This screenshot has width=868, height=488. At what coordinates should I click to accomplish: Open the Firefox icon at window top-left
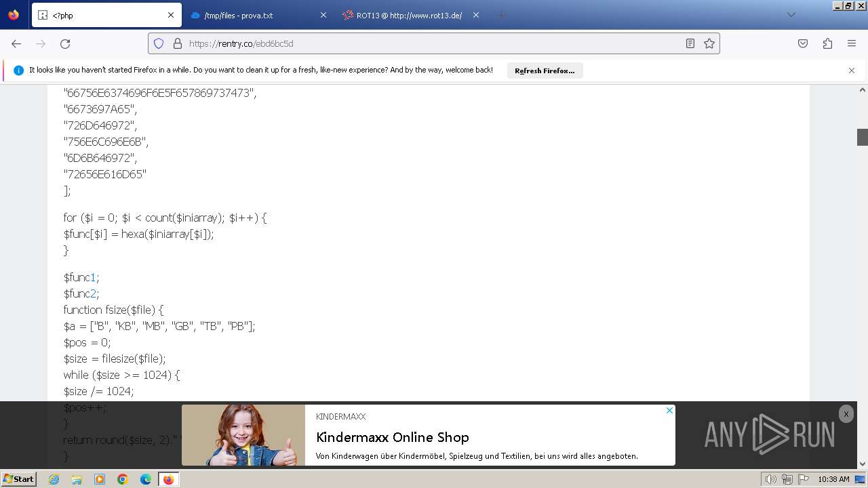(14, 15)
